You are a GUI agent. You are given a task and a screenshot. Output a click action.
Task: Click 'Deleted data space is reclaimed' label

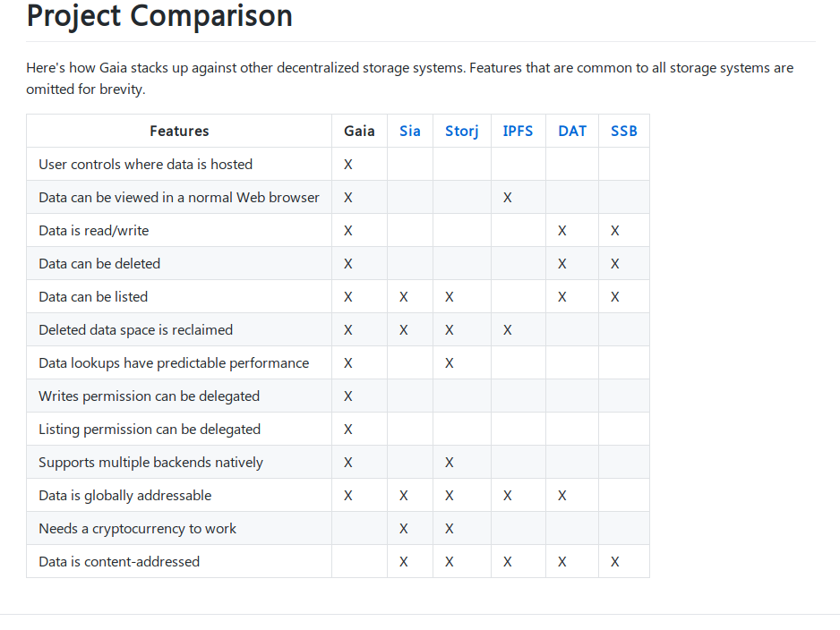click(135, 329)
